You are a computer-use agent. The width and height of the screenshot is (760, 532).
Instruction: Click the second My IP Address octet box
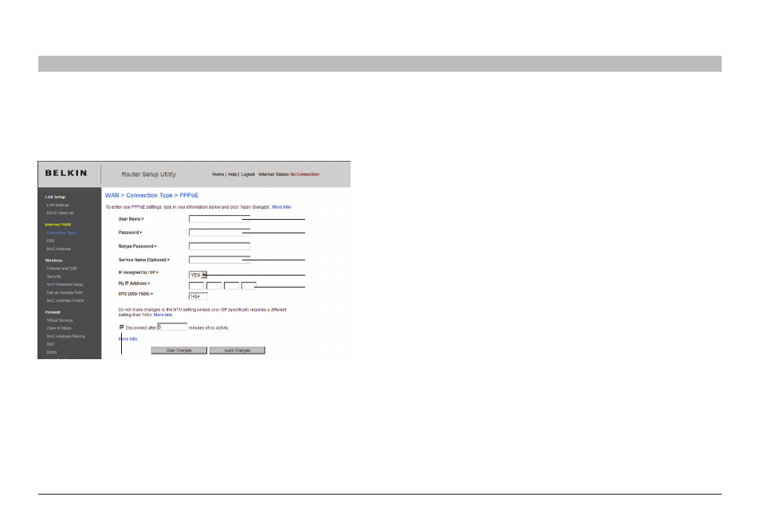214,286
